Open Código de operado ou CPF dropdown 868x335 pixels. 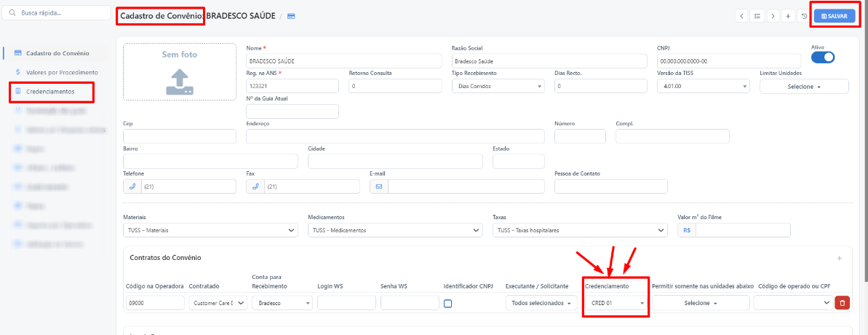(793, 303)
